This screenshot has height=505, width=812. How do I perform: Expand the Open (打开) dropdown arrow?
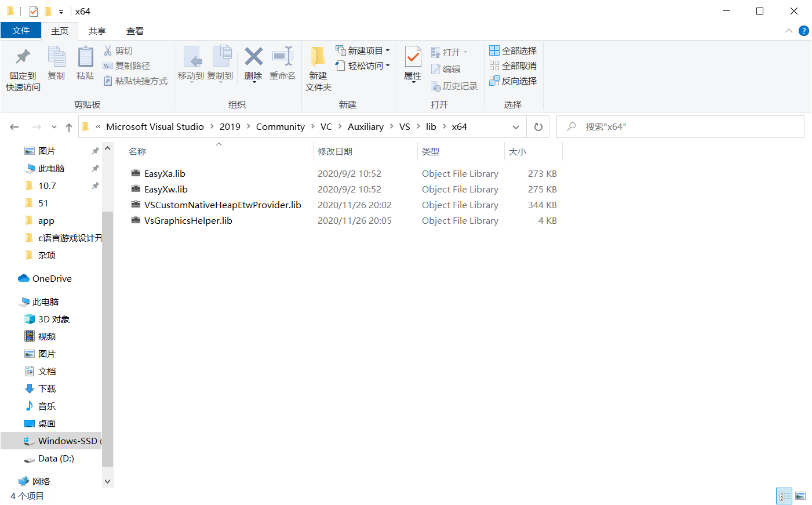click(x=465, y=52)
